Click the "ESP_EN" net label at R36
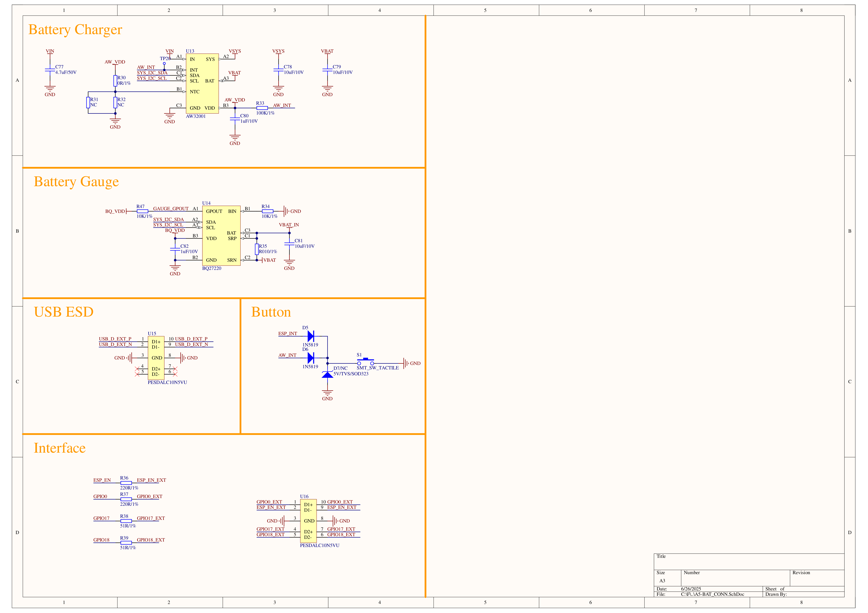 pos(102,480)
